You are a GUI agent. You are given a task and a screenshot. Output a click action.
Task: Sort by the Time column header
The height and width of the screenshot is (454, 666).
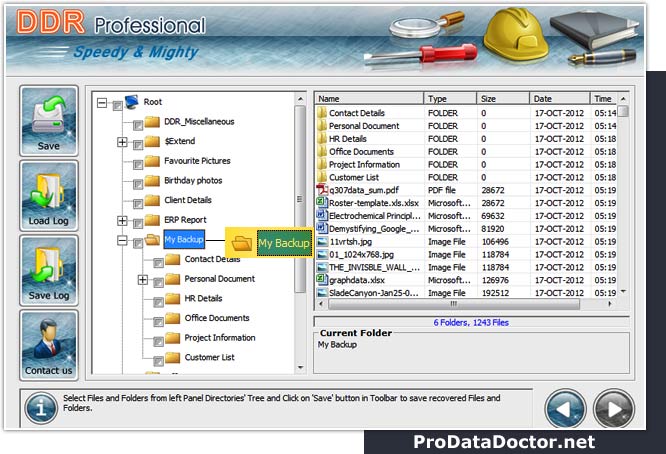[604, 99]
